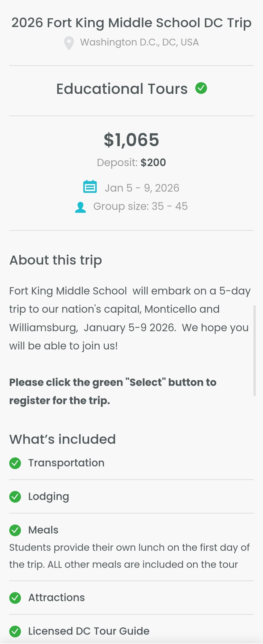The width and height of the screenshot is (263, 644).
Task: Click the Attractions included item label
Action: click(x=56, y=598)
